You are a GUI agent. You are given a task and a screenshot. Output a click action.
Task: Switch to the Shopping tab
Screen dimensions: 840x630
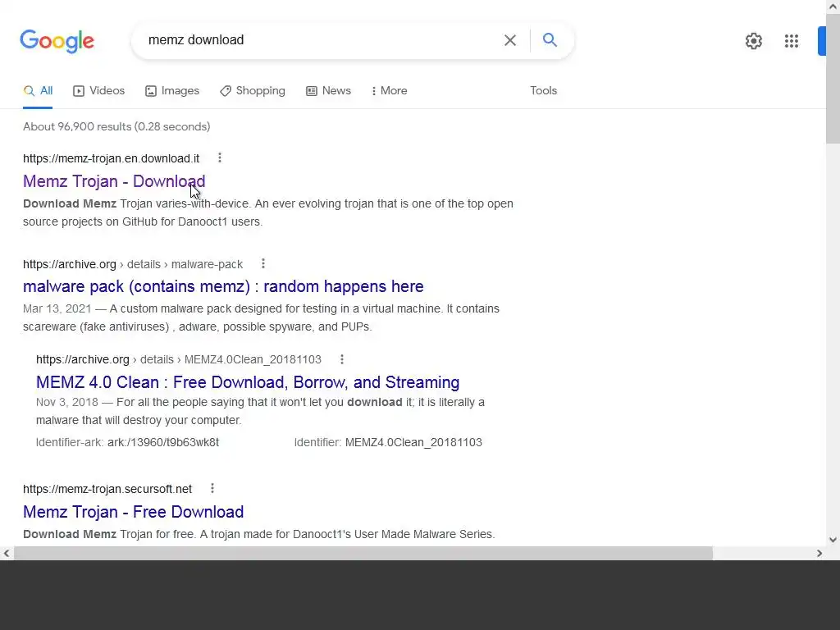[253, 90]
